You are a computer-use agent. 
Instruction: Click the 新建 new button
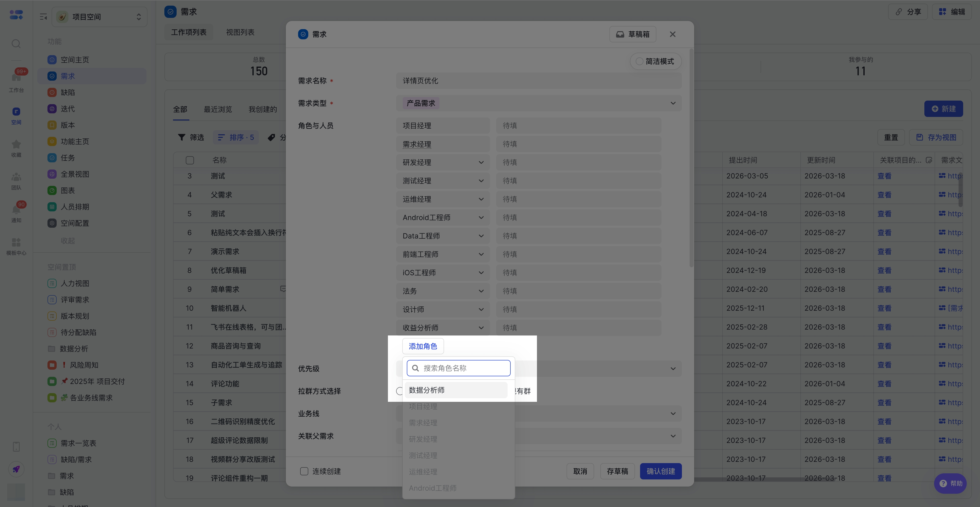click(944, 109)
